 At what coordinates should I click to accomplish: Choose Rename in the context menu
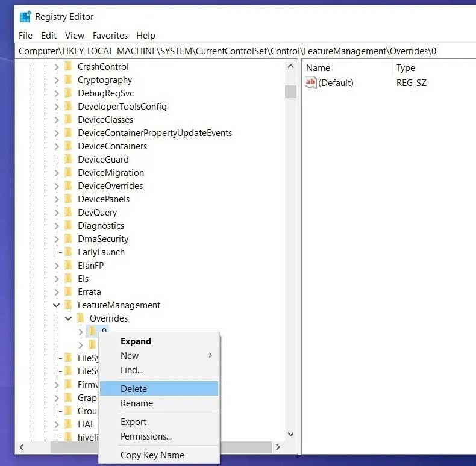(x=159, y=403)
